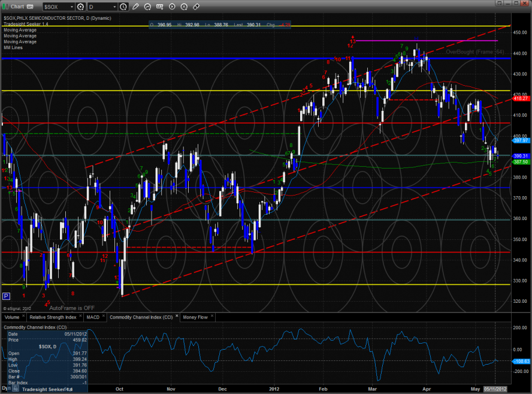Toggle AutoFrame is OFF label
Viewport: 532px width, 394px height.
pyautogui.click(x=72, y=307)
